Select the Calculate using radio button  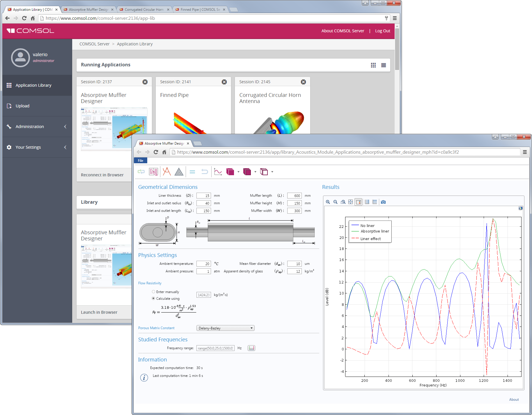coord(153,298)
